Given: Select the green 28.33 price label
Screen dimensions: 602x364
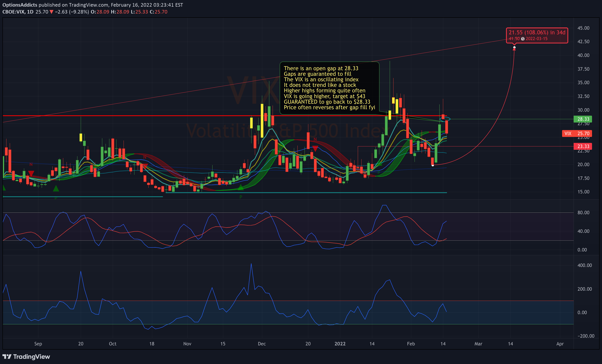Looking at the screenshot, I should coord(583,119).
